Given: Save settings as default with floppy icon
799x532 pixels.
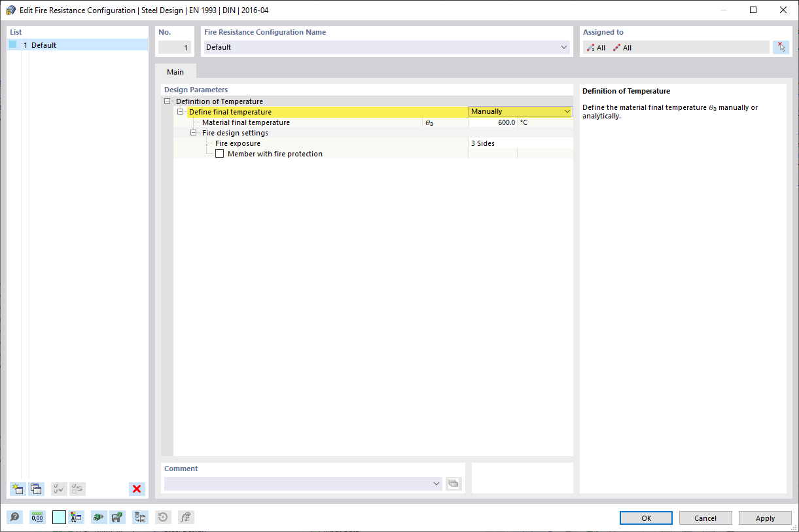Looking at the screenshot, I should click(x=117, y=517).
